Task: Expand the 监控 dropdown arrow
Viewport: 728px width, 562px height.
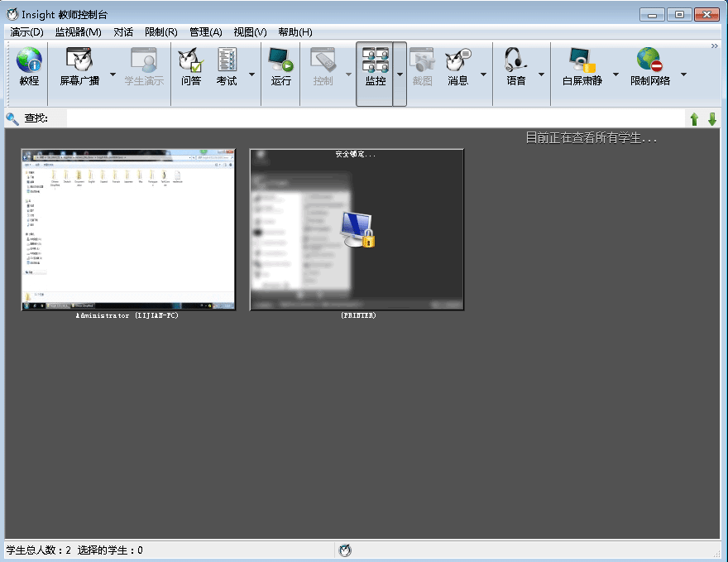Action: coord(400,74)
